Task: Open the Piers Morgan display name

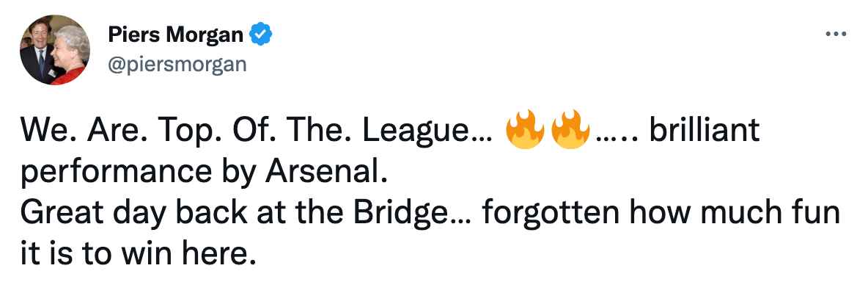Action: (x=175, y=35)
